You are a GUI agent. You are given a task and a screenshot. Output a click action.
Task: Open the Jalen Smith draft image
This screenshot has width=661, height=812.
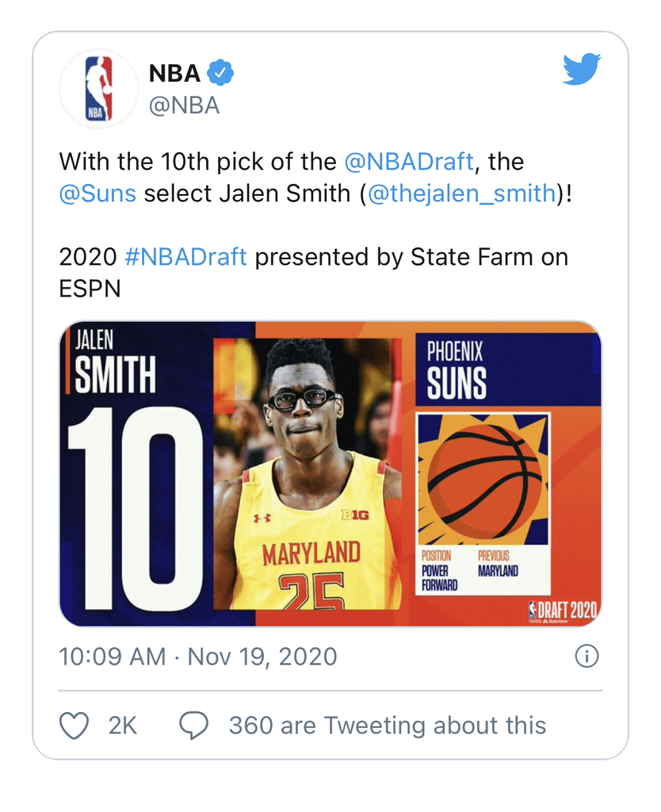tap(330, 474)
